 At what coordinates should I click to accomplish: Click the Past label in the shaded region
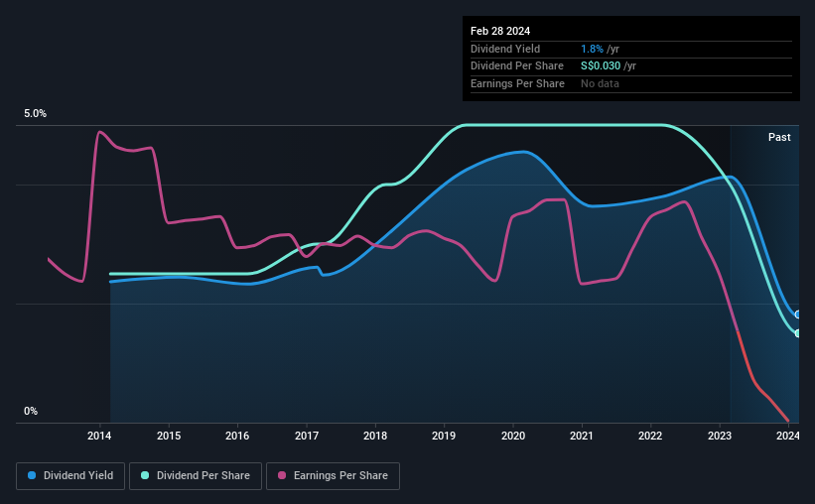click(x=779, y=137)
